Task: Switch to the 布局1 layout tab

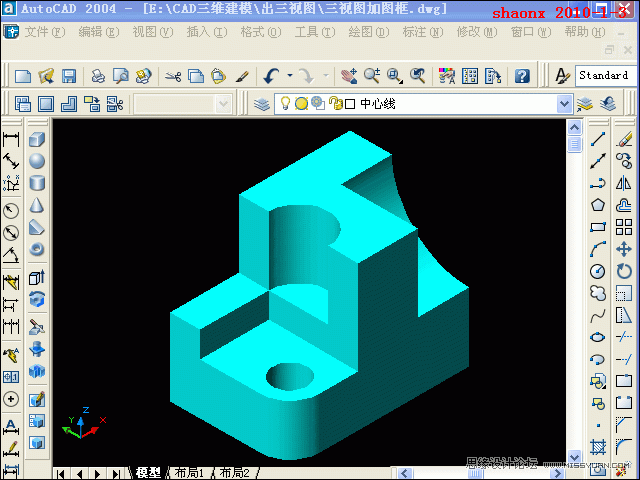Action: tap(189, 472)
